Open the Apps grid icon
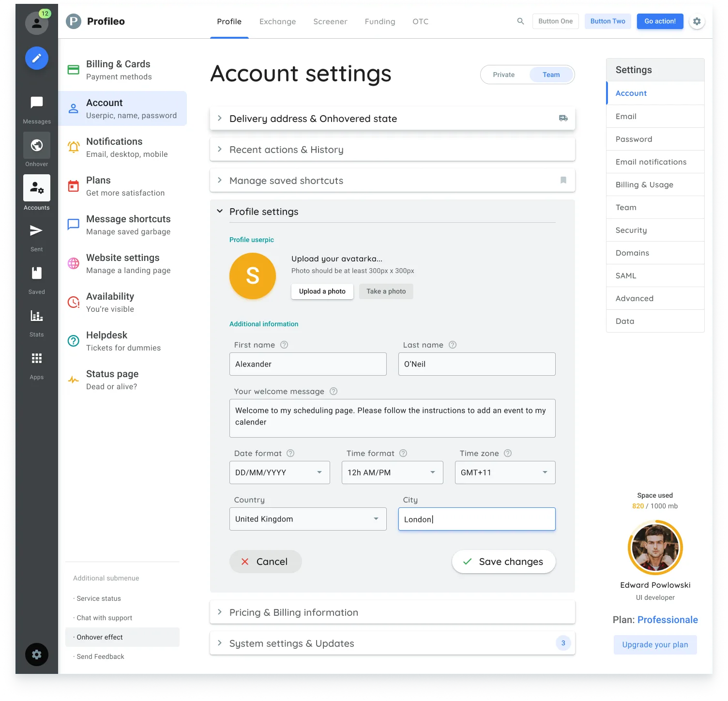 pos(36,358)
